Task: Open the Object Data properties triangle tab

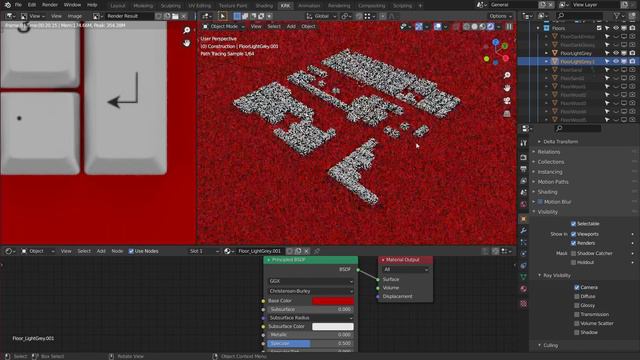Action: [x=524, y=277]
